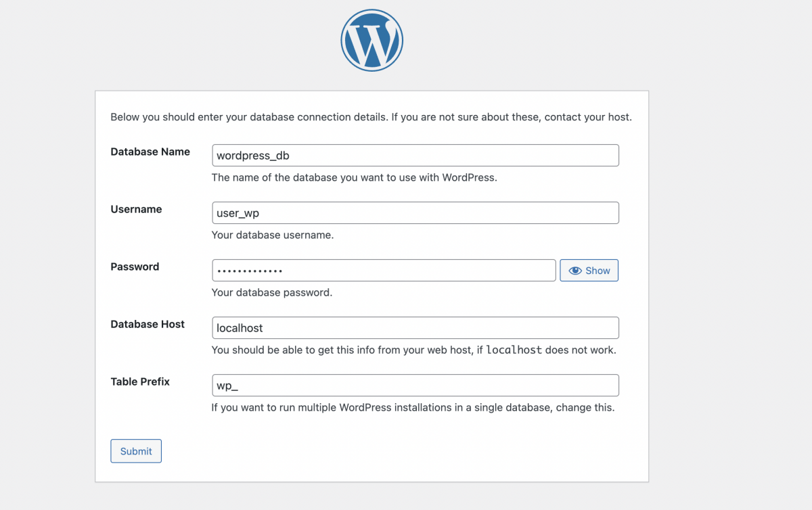Viewport: 812px width, 510px height.
Task: Click into the Username field containing user_wp
Action: (415, 213)
